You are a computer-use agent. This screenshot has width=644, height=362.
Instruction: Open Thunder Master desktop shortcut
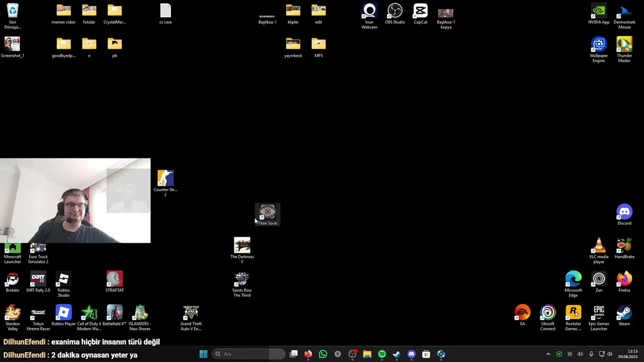[624, 49]
